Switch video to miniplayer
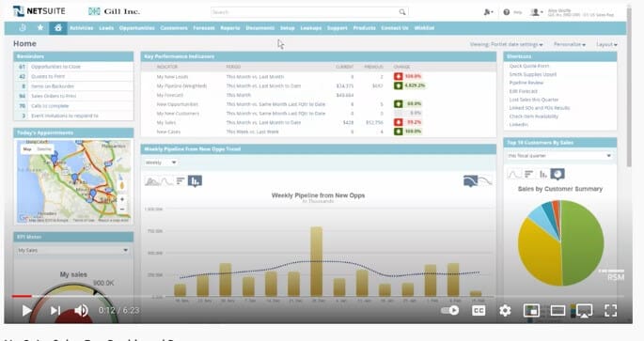Screen dimensions: 644x341 tap(531, 311)
